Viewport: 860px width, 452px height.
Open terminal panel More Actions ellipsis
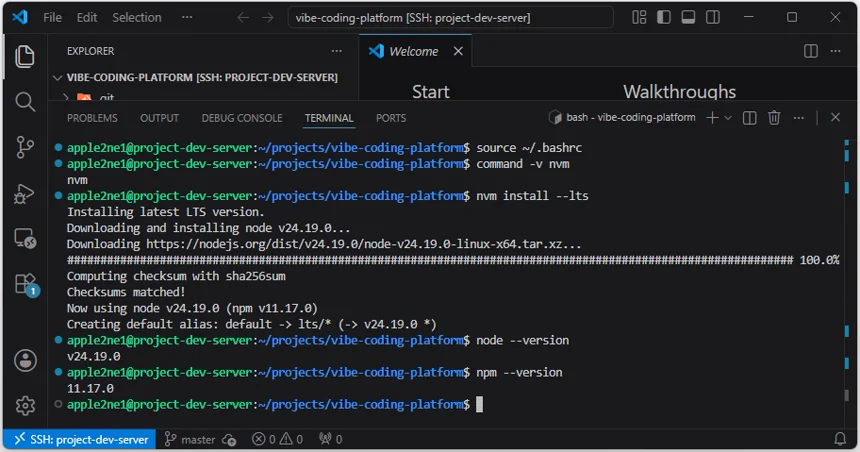coord(799,117)
